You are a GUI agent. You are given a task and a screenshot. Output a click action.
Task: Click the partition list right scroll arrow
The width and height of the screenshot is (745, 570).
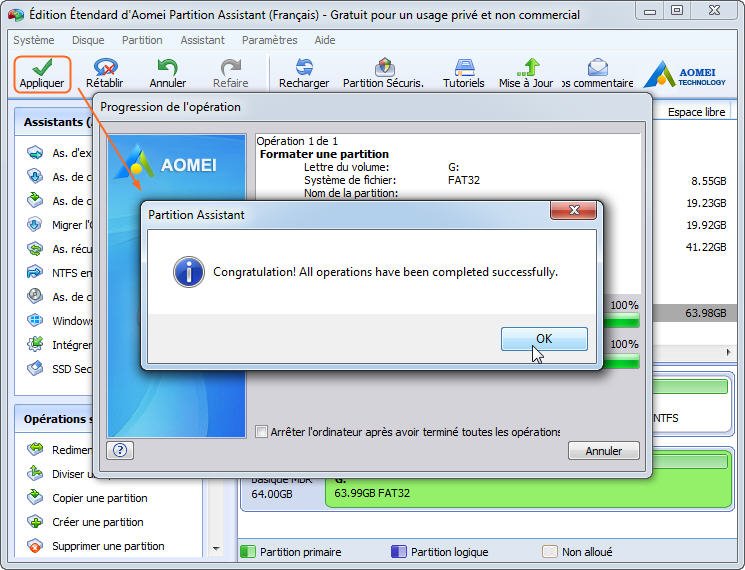tap(728, 352)
